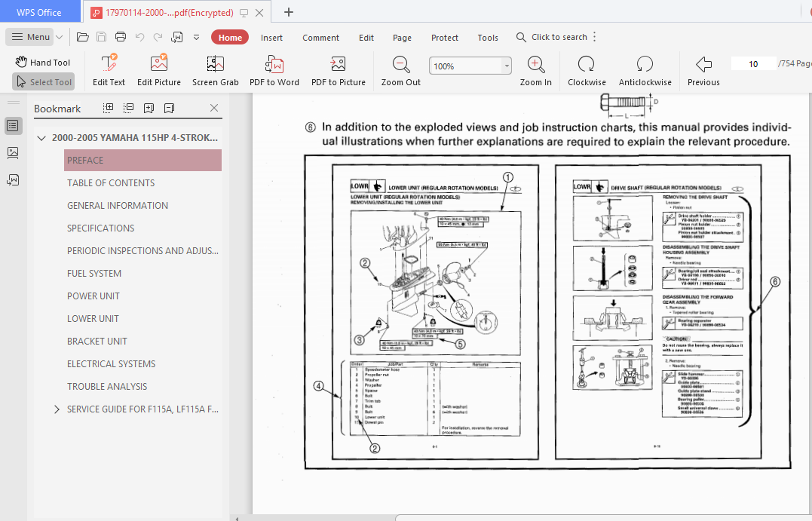Click the page number field showing 10
Image resolution: width=812 pixels, height=521 pixels.
(x=753, y=63)
